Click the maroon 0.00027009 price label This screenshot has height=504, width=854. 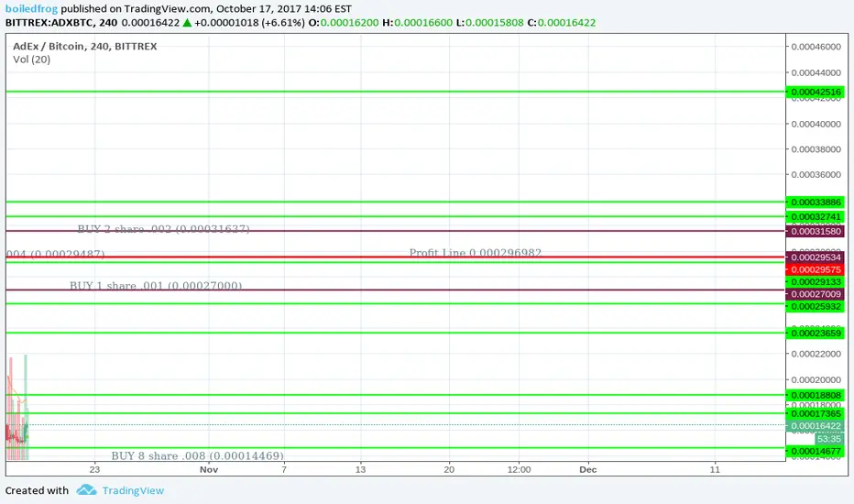(816, 294)
